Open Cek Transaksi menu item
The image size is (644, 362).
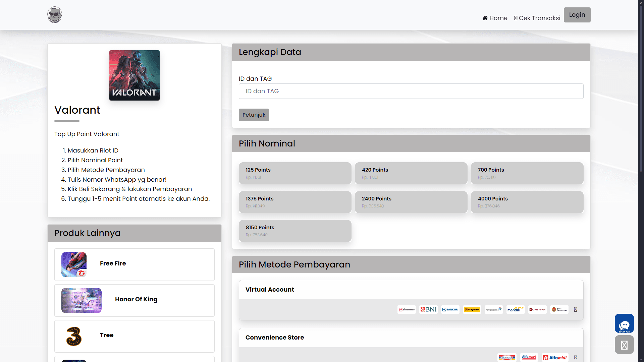click(537, 18)
